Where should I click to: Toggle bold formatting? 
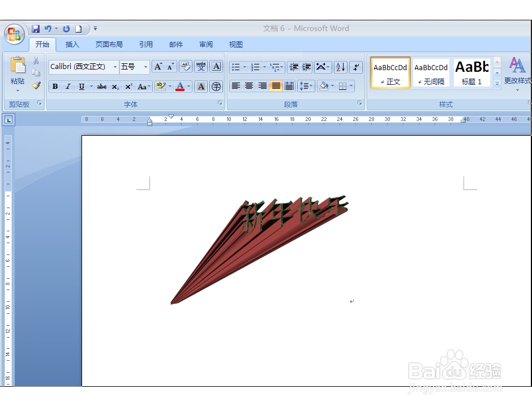coord(55,87)
